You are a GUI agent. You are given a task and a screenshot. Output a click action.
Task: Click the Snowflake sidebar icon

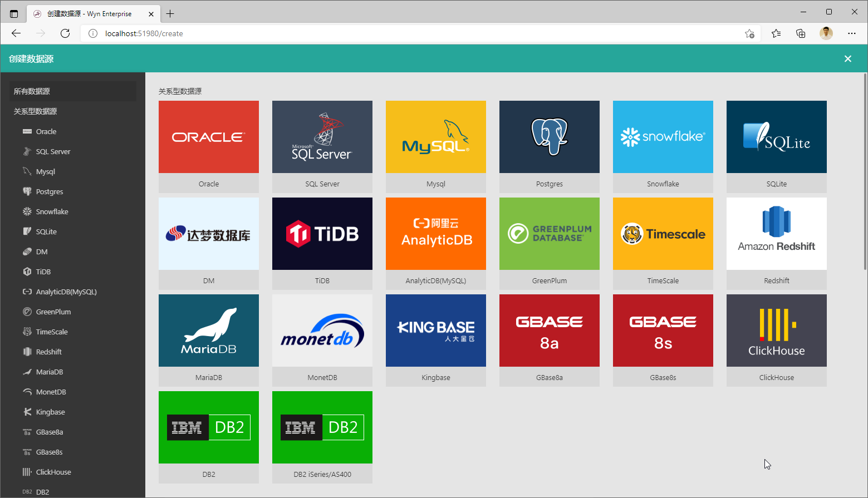(27, 211)
